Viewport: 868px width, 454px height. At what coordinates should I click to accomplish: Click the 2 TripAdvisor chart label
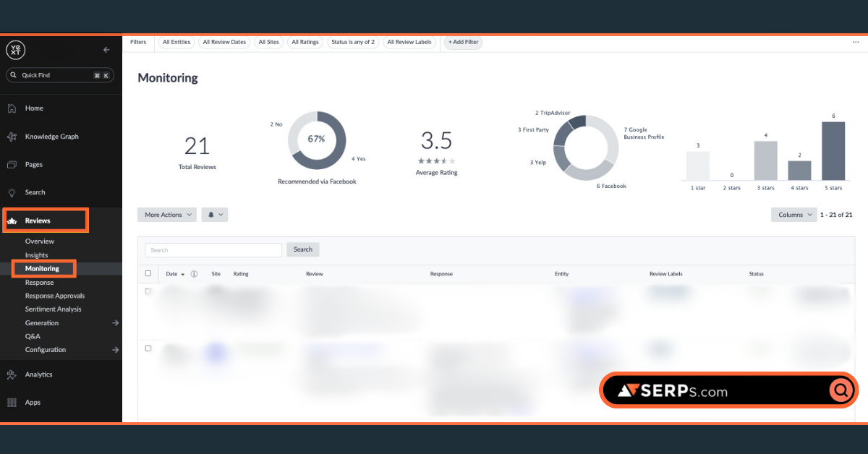tap(553, 113)
